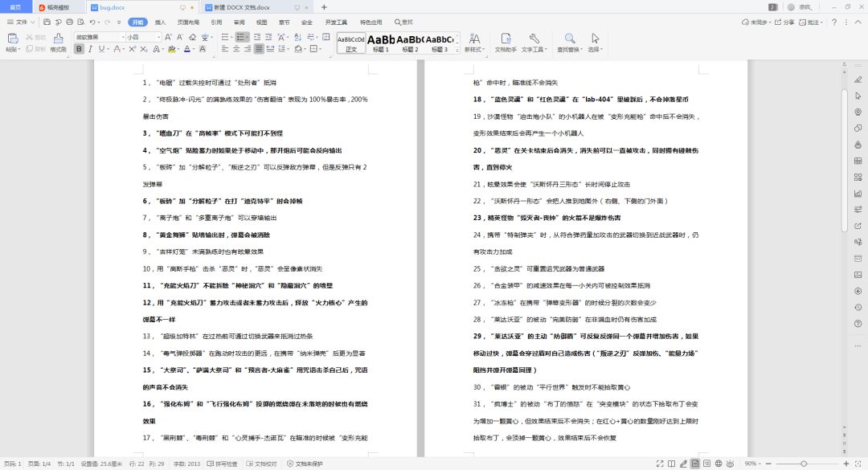Click the 批注 comment button
Viewport: 868px width, 470px height.
click(810, 22)
